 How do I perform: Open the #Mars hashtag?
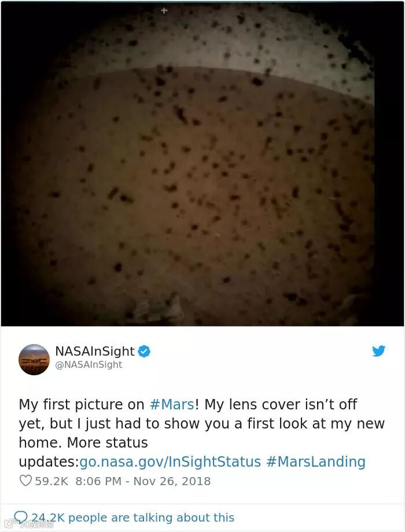172,404
